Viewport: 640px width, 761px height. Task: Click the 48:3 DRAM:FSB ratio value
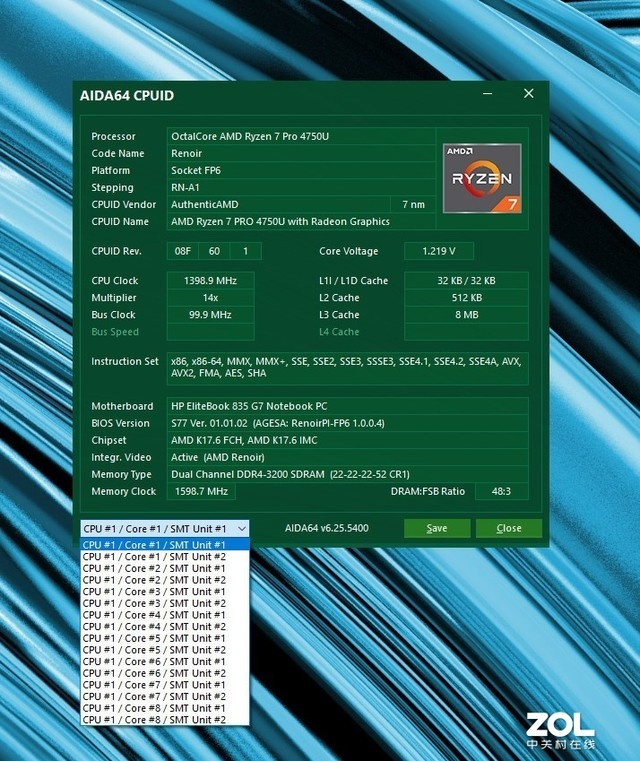pyautogui.click(x=501, y=491)
